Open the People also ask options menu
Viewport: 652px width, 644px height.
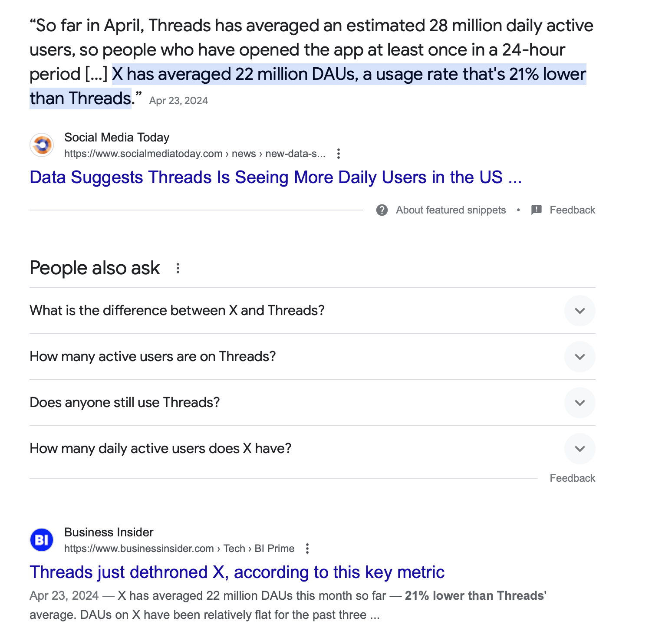(178, 268)
